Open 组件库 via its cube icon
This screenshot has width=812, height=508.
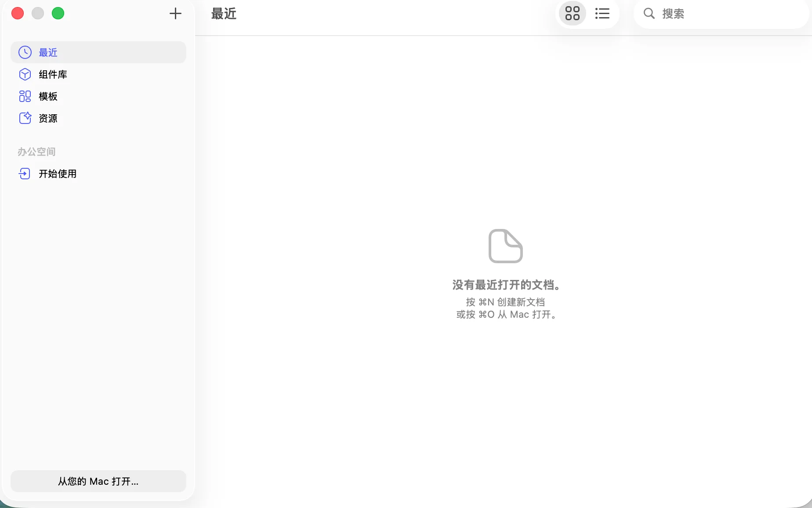(x=25, y=74)
